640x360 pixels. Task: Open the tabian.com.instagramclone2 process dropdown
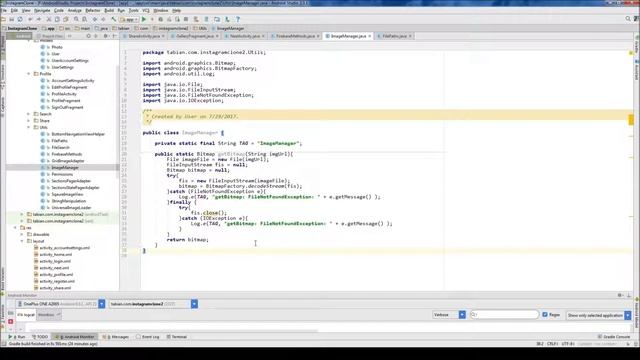click(194, 304)
